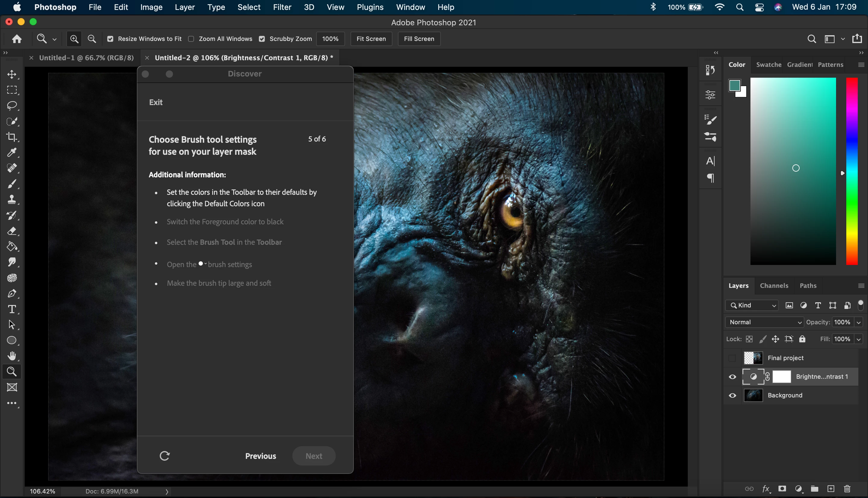Uncheck Scrubby Zoom option
This screenshot has width=868, height=498.
[x=262, y=39]
